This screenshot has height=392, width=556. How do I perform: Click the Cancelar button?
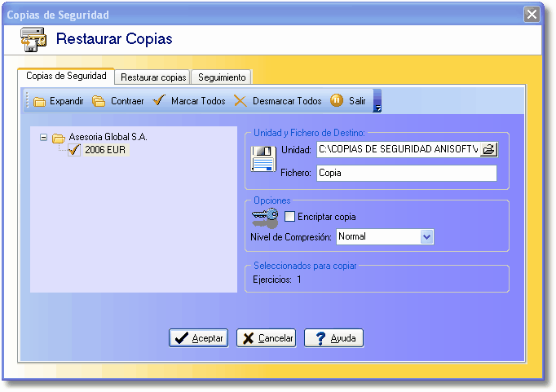click(267, 338)
